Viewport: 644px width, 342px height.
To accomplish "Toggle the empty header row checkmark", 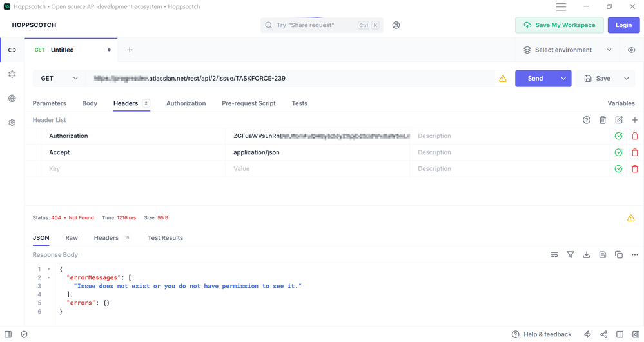I will pyautogui.click(x=618, y=169).
